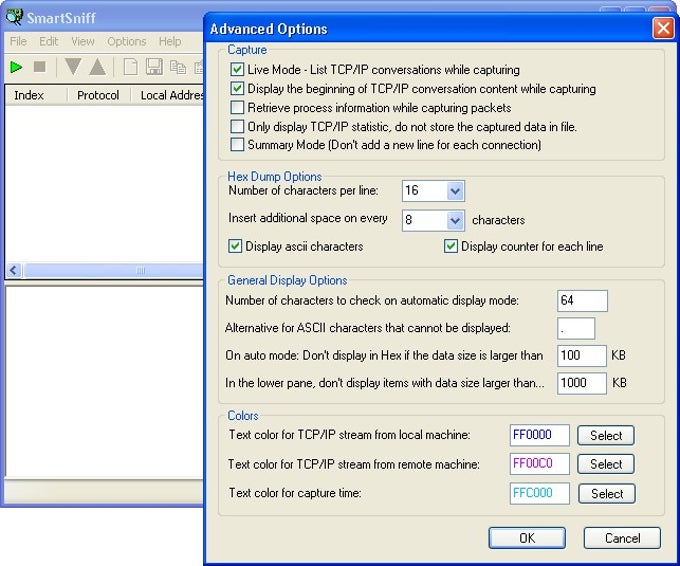Open the Options menu
Viewport: 680px width, 566px height.
[x=127, y=41]
